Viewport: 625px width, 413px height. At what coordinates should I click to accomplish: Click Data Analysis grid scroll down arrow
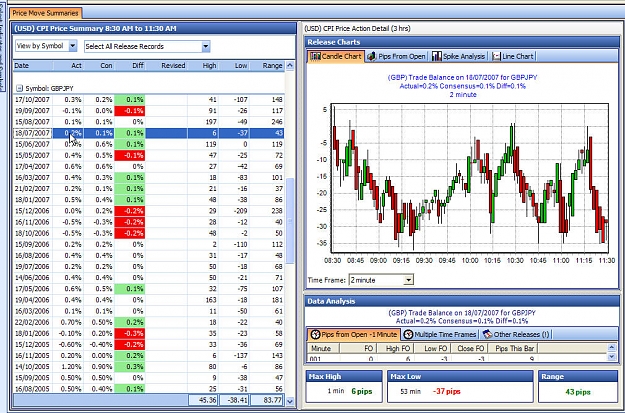tap(612, 357)
